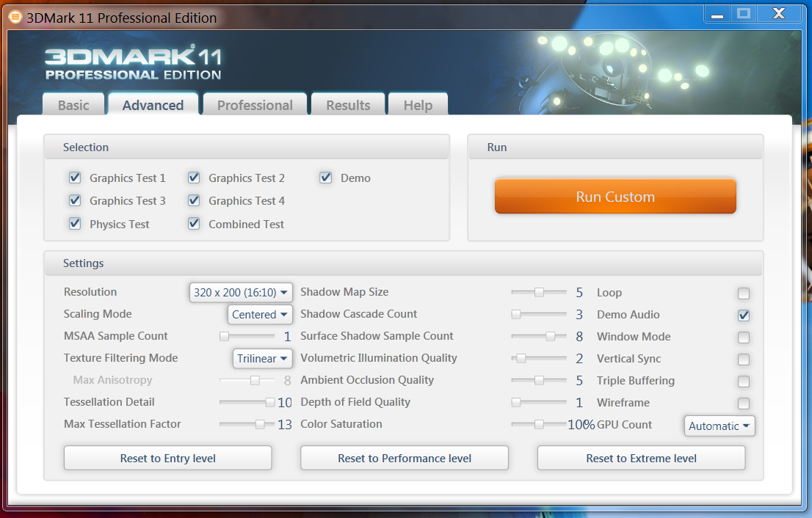Image resolution: width=812 pixels, height=518 pixels.
Task: Enable Triple Buffering checkbox
Action: 744,382
